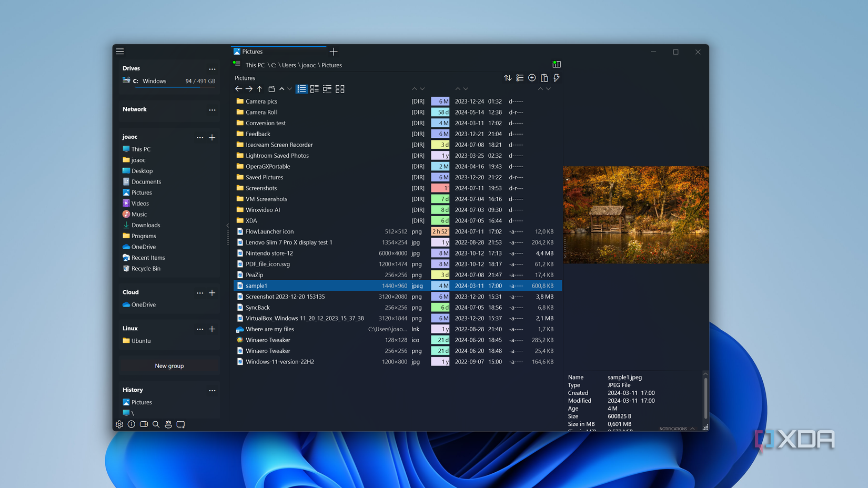Open settings gear at bottom left
This screenshot has width=868, height=488.
[119, 424]
